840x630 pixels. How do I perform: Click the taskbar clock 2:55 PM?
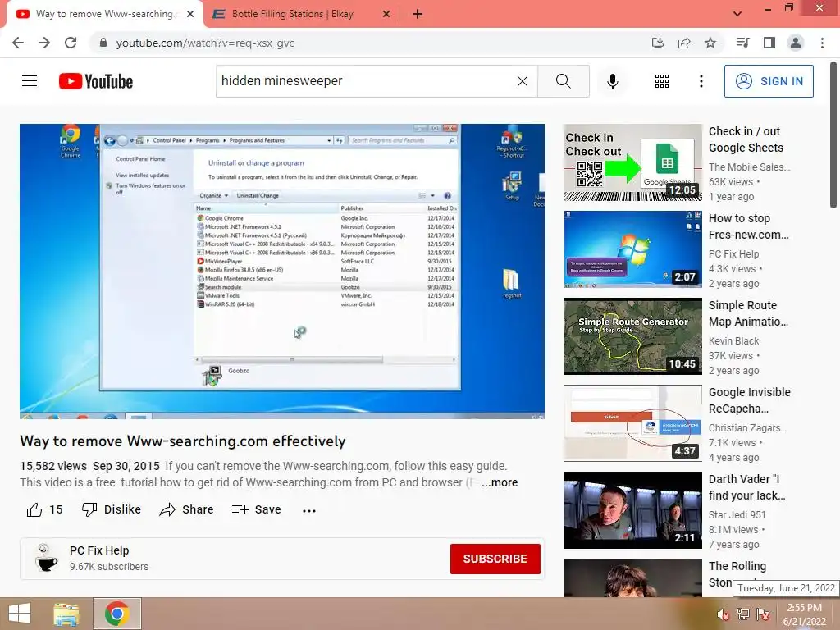(804, 614)
